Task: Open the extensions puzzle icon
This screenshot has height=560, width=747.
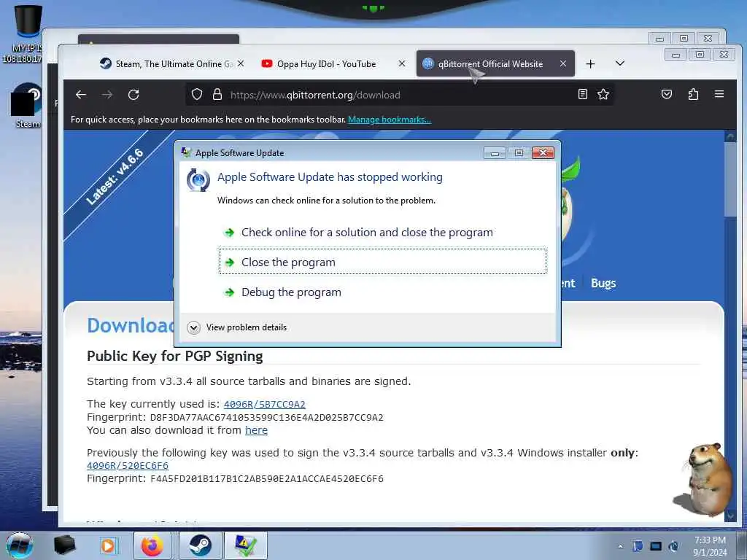Action: (x=693, y=94)
